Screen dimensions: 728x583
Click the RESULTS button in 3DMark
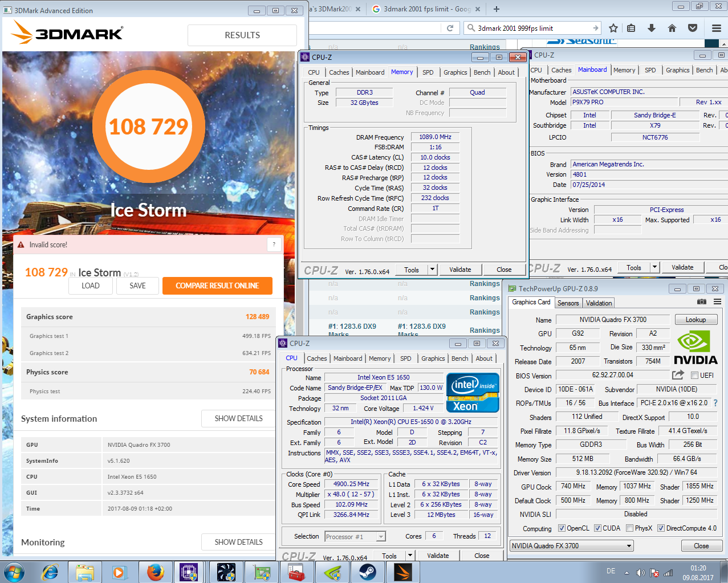pos(242,35)
